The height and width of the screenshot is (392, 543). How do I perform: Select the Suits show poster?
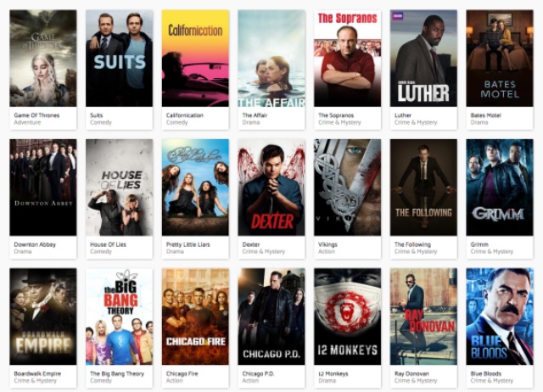click(x=119, y=59)
